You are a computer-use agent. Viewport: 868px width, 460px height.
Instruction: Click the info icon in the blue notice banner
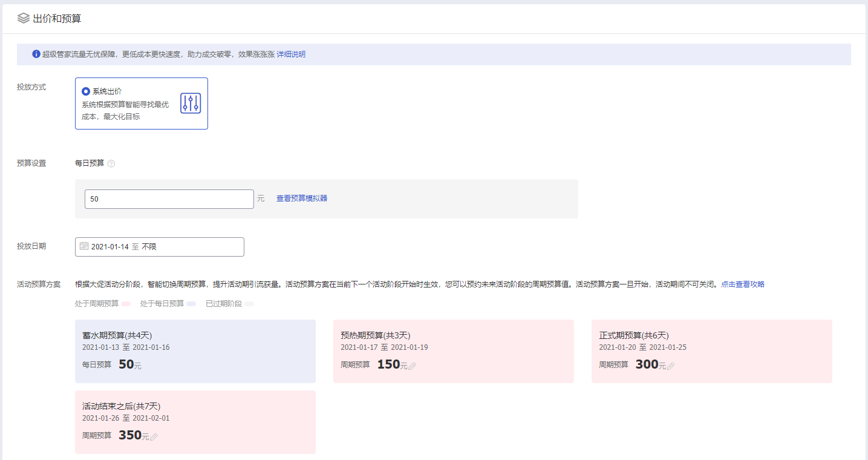(x=36, y=54)
